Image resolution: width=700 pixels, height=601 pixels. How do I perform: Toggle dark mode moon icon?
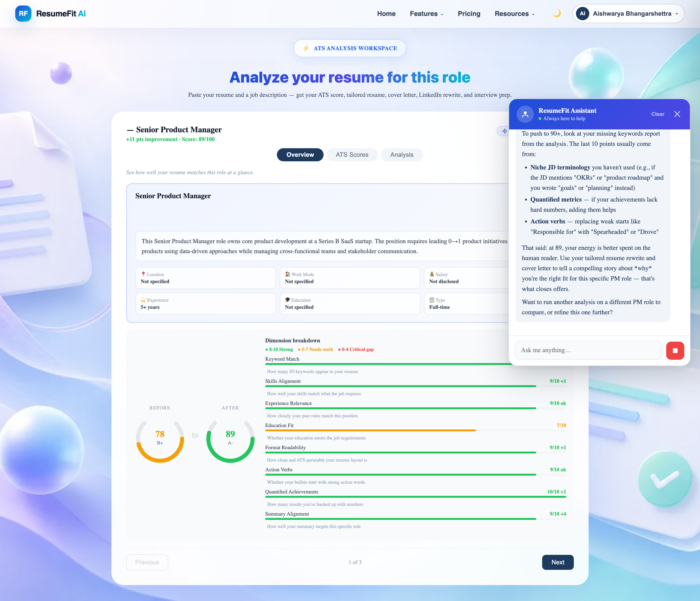coord(556,14)
